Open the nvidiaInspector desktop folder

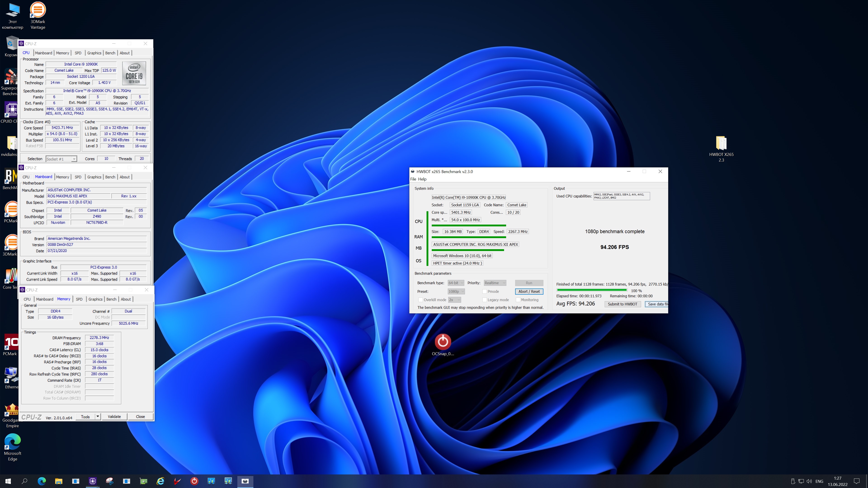[x=10, y=146]
